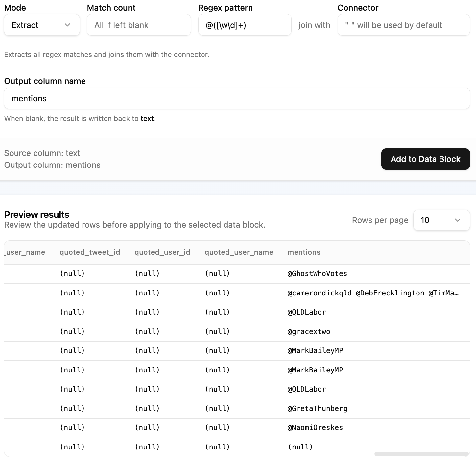Screen dimensions: 476x460
Task: Click the Preview results heading
Action: pos(37,215)
